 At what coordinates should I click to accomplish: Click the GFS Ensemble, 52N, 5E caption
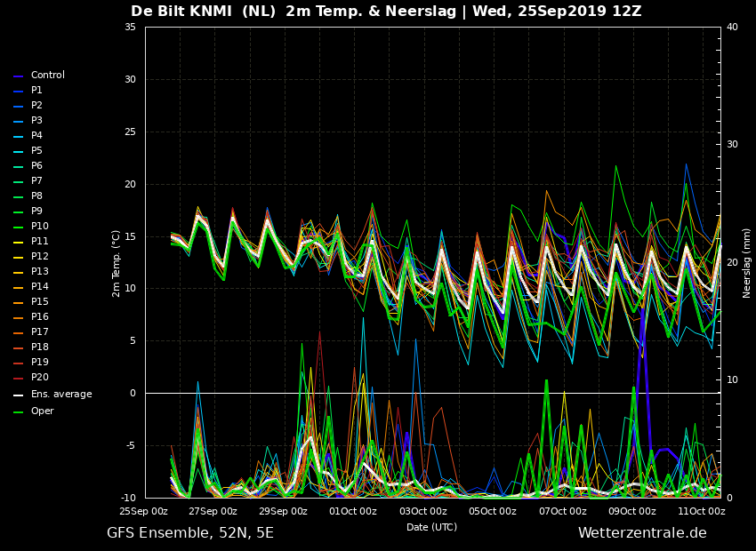click(190, 533)
